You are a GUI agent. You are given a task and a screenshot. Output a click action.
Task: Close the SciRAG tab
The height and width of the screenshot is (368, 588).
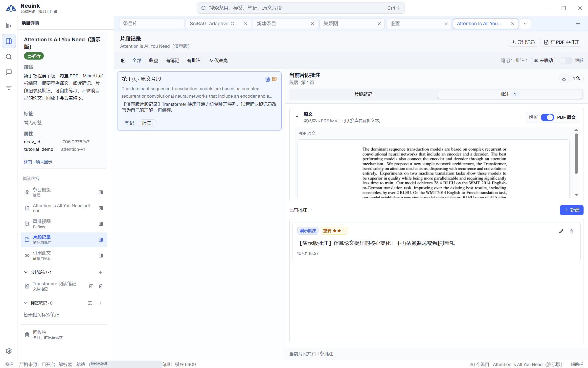[x=246, y=24]
